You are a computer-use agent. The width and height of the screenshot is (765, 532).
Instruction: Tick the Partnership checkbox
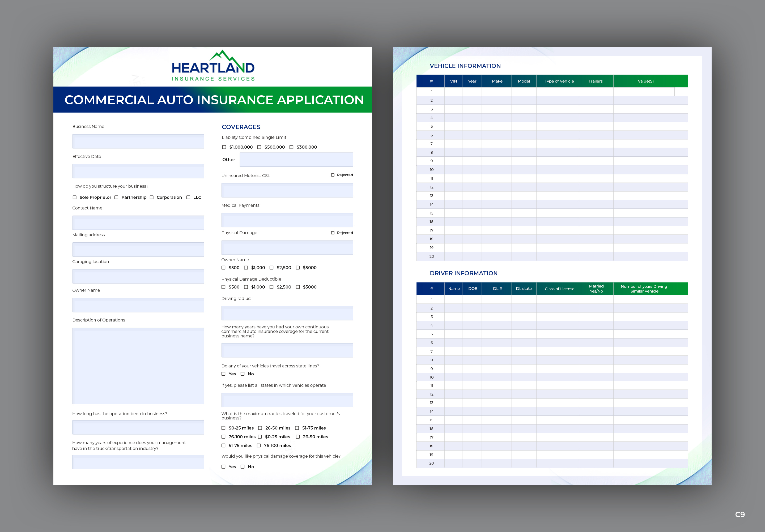tap(116, 198)
